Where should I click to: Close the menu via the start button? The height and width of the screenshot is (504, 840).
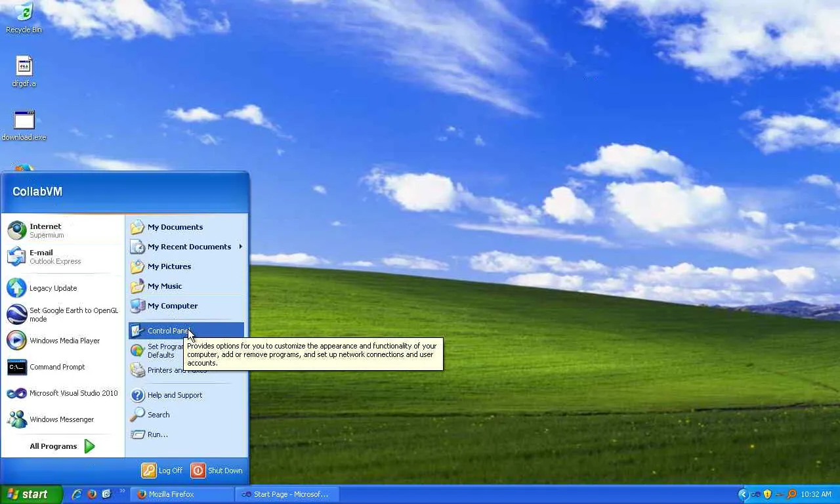coord(31,494)
